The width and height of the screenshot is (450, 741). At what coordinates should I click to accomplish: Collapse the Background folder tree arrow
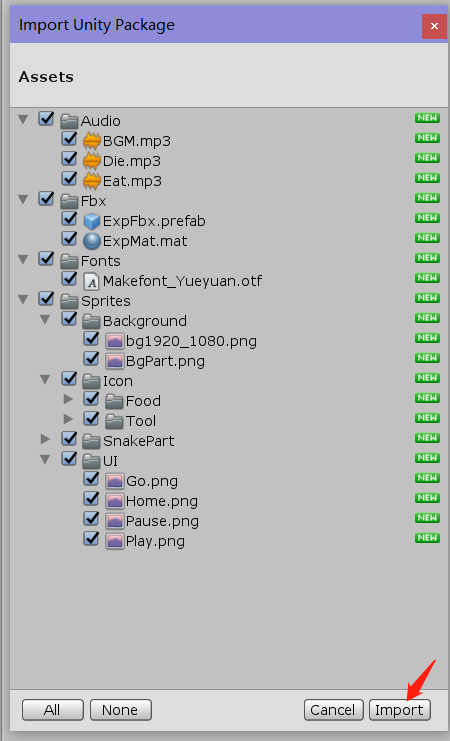pos(45,319)
